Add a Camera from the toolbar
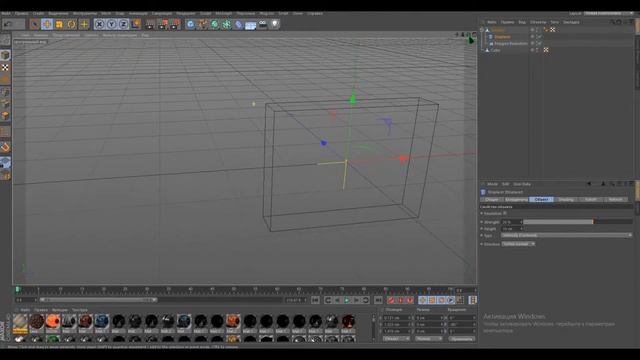 point(263,24)
